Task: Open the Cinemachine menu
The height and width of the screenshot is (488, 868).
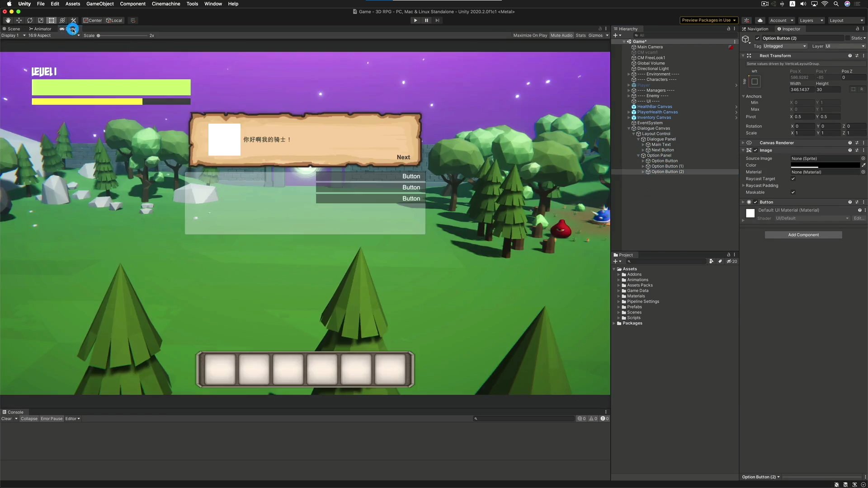Action: pos(165,4)
